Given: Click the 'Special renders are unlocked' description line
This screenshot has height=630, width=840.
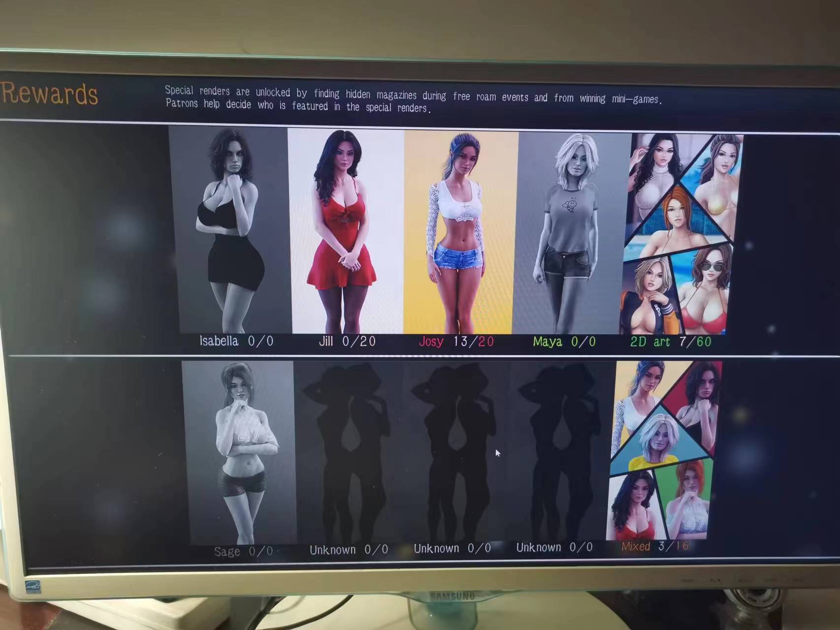Looking at the screenshot, I should pos(414,95).
